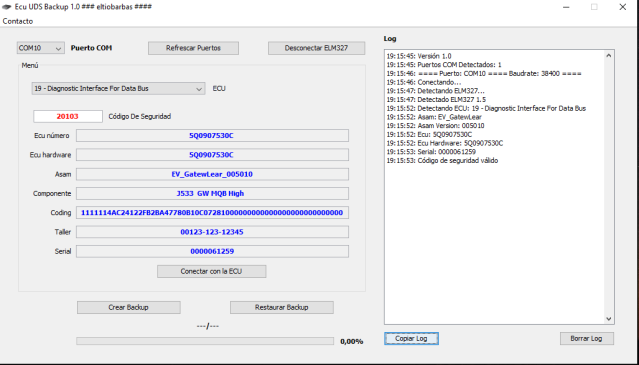Viewport: 639px width, 365px height.
Task: Click log line 'Conectando...'
Action: click(424, 82)
